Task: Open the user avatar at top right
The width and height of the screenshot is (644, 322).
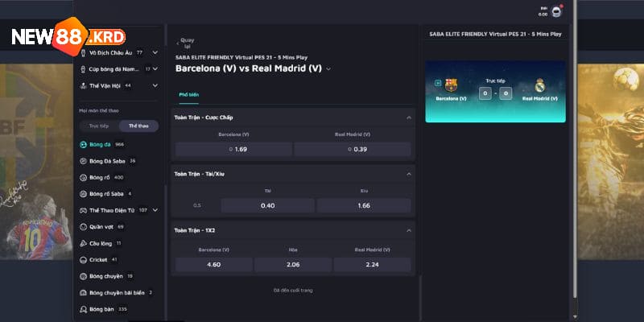Action: 556,11
